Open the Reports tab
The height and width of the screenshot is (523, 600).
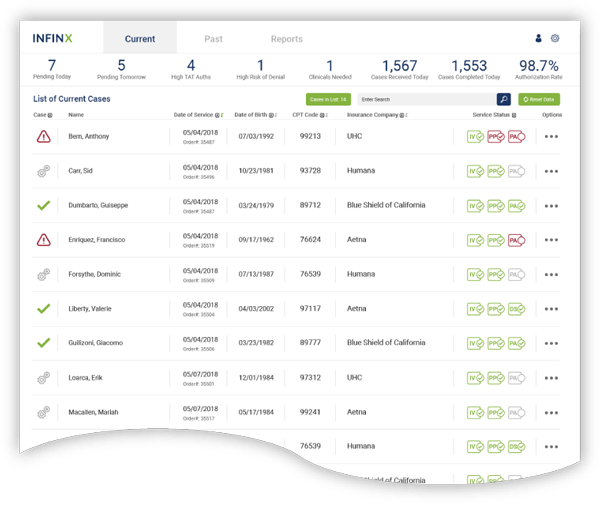pyautogui.click(x=287, y=39)
